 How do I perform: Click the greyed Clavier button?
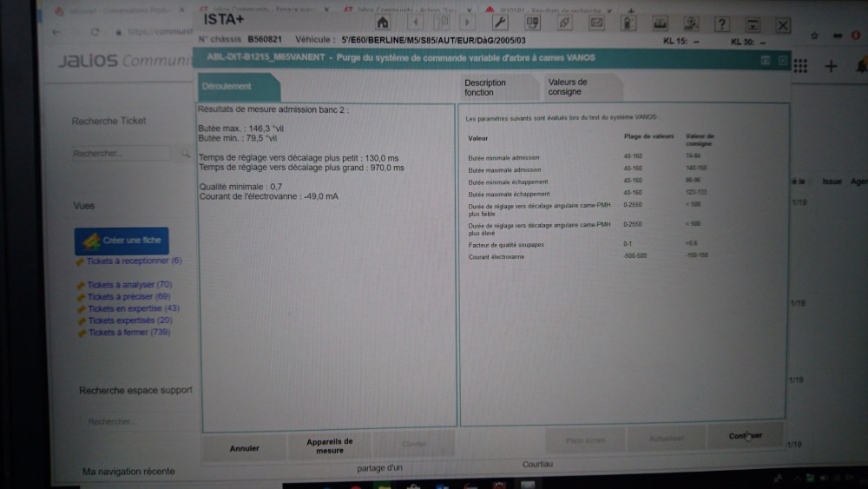click(413, 444)
